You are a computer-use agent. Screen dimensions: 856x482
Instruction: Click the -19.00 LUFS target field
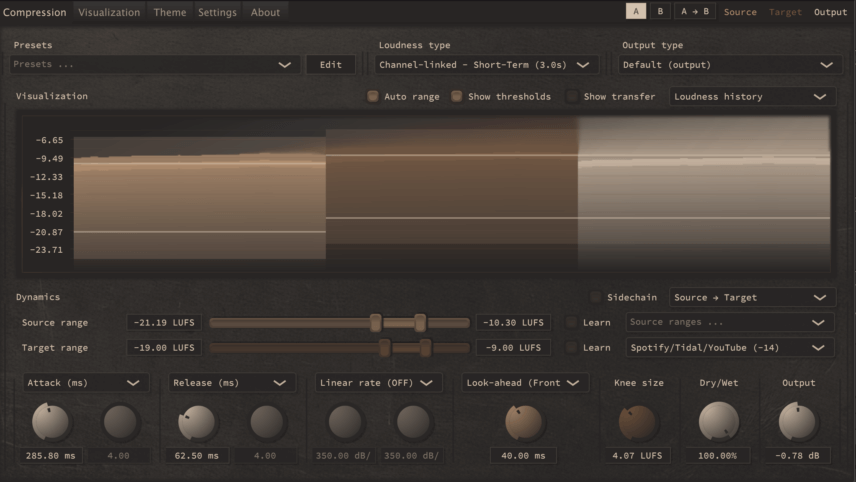164,348
